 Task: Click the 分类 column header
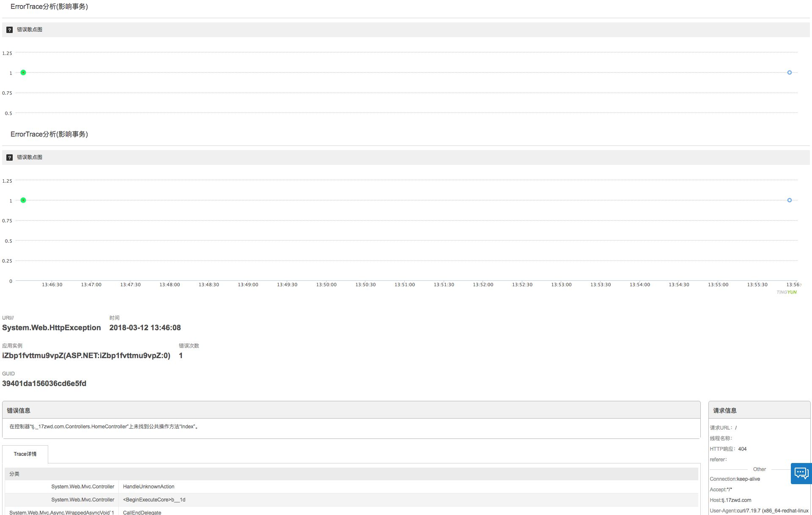point(14,474)
